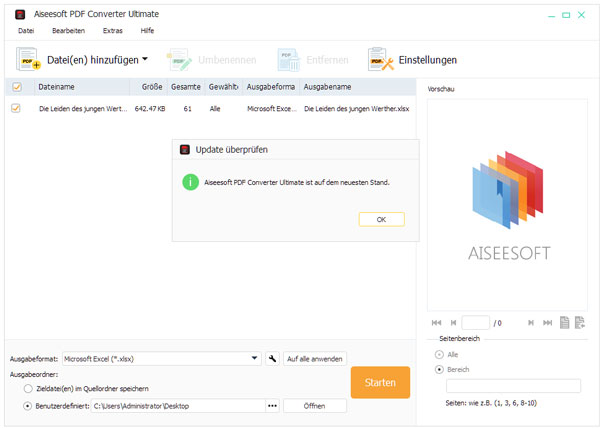Click the Ausgabeformat column header
Screen dimensions: 600x428
click(271, 87)
